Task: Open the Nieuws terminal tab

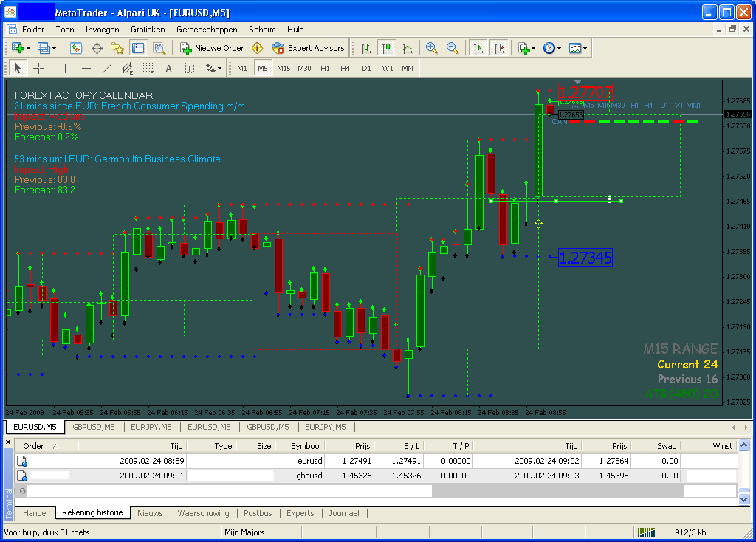Action: (150, 513)
